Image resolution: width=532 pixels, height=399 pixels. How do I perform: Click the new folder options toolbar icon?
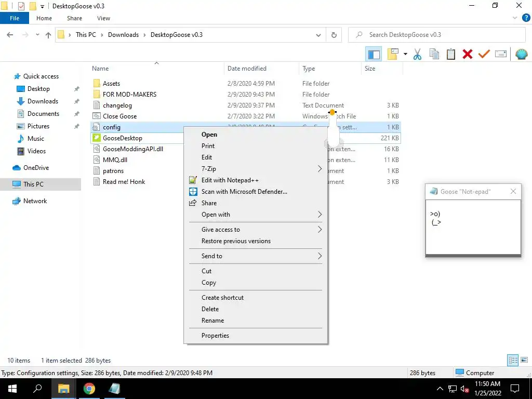coord(393,54)
